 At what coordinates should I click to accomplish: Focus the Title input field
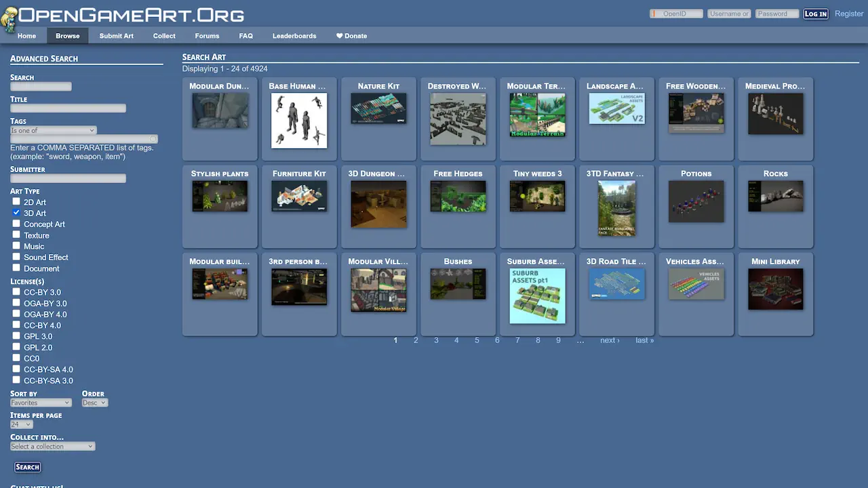point(68,108)
